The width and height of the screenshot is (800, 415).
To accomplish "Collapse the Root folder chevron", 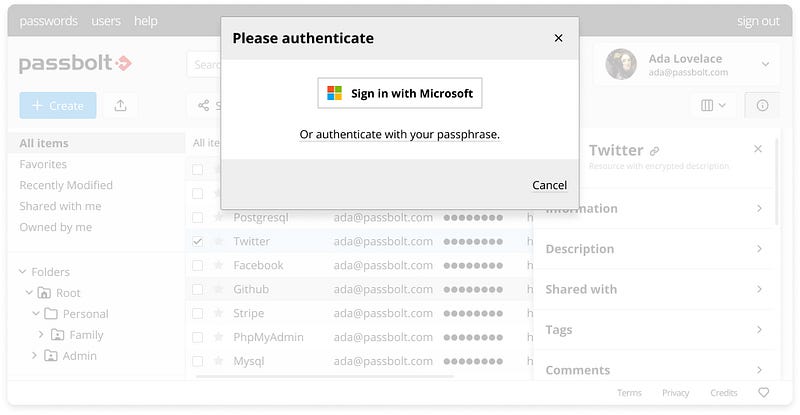I will 29,292.
